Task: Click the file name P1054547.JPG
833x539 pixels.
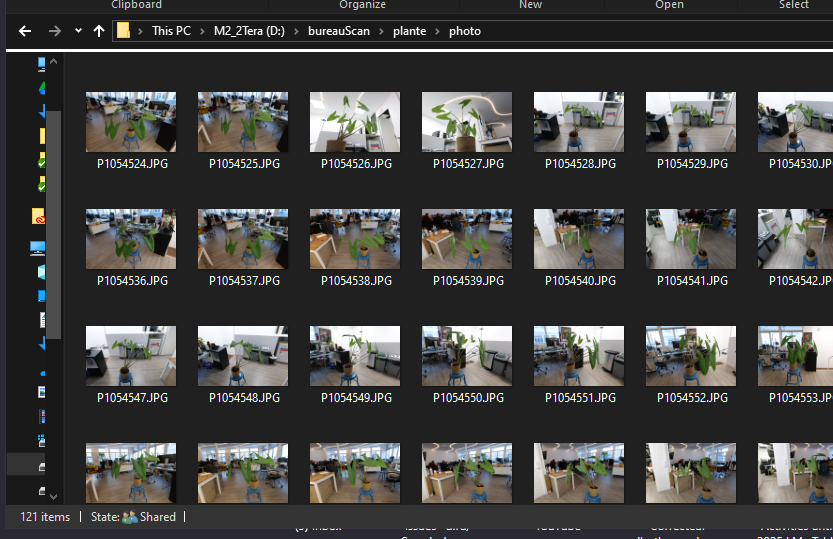Action: [132, 398]
